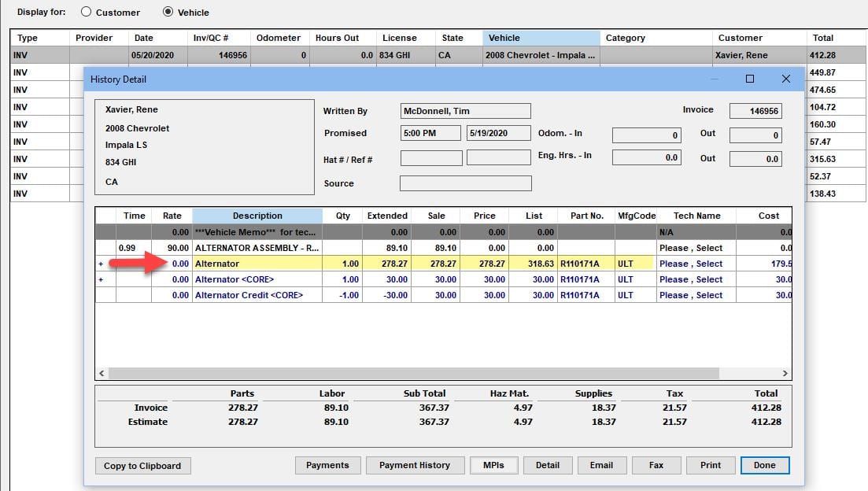Sort by Vehicle column header

[541, 38]
